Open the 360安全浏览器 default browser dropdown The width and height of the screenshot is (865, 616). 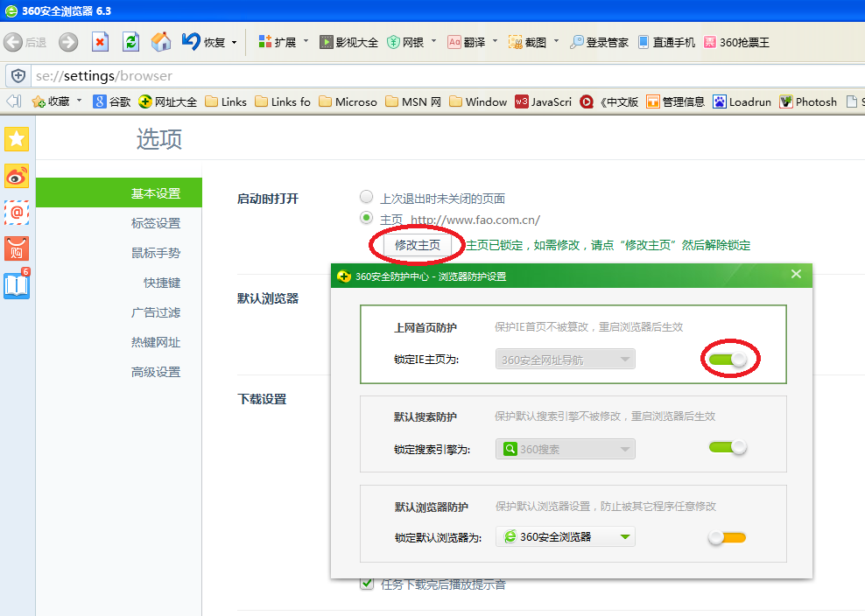[566, 536]
